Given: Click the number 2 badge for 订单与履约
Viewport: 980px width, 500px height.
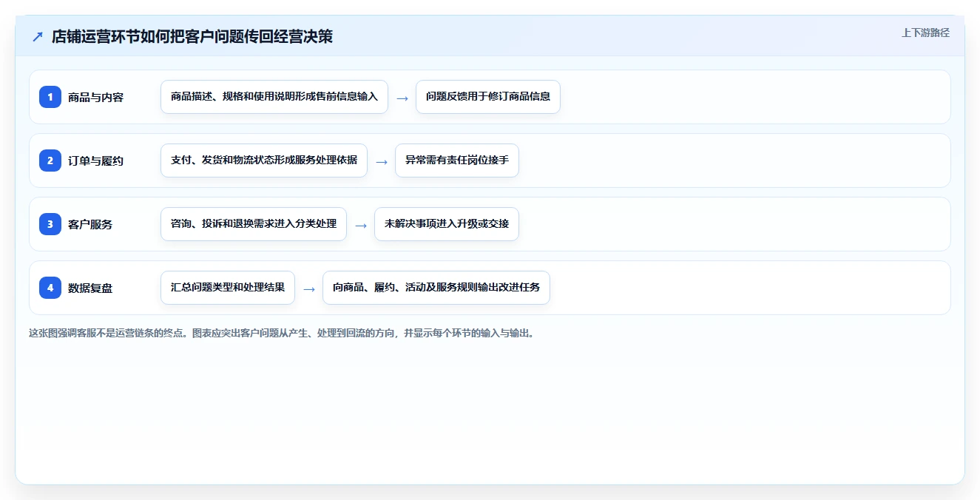Looking at the screenshot, I should [50, 161].
